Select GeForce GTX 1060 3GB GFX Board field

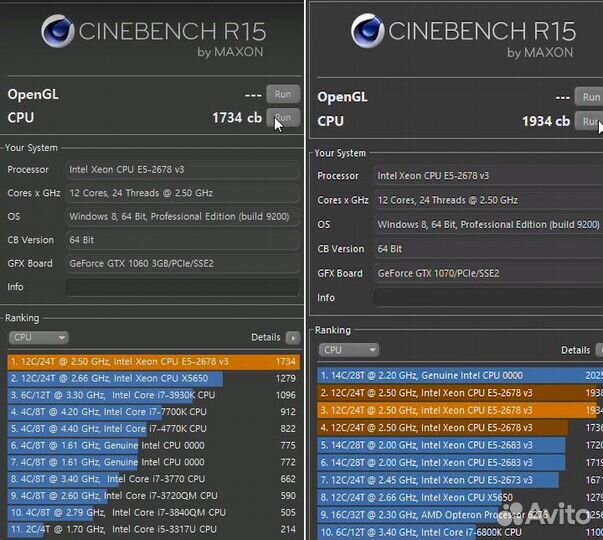tap(182, 263)
